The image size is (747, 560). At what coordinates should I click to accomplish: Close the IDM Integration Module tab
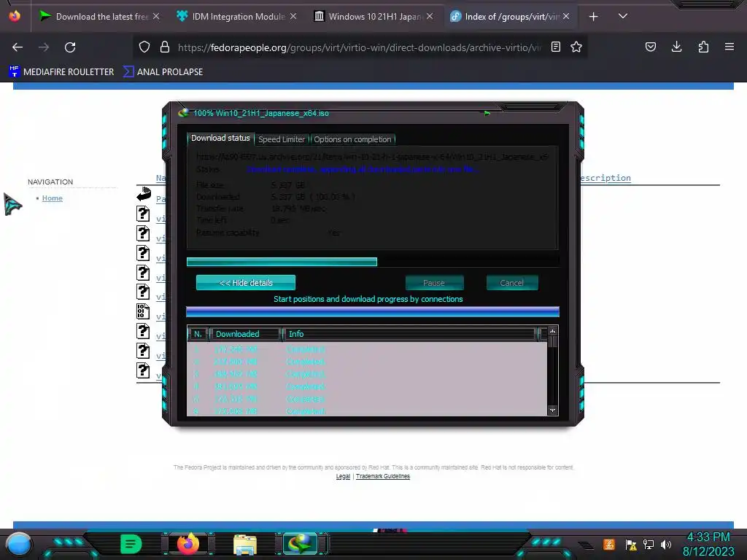293,16
